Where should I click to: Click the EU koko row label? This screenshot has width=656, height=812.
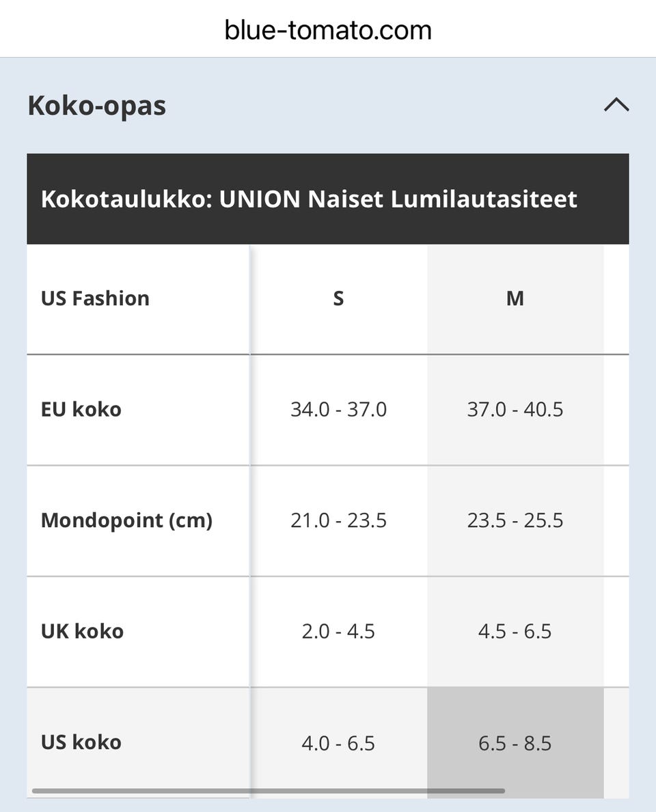pos(81,410)
